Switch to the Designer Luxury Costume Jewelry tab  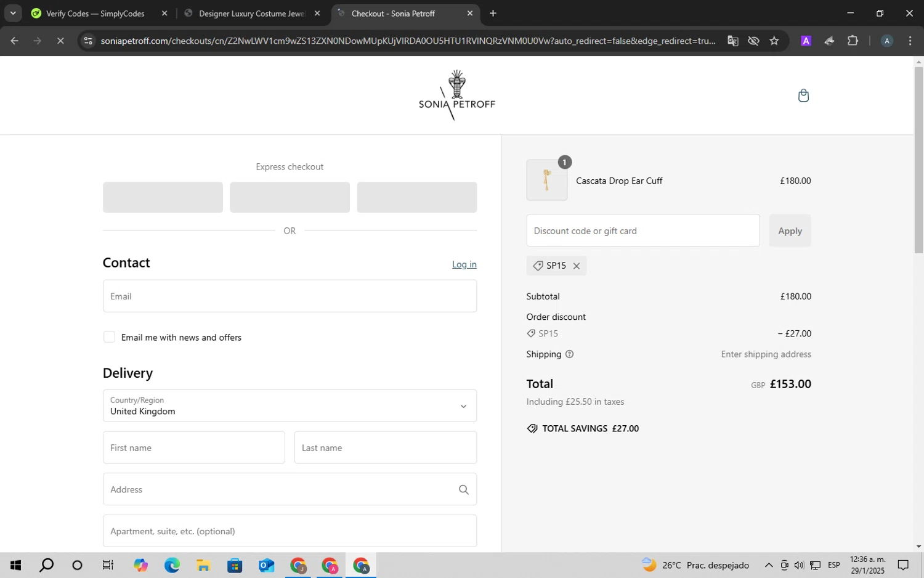(251, 13)
